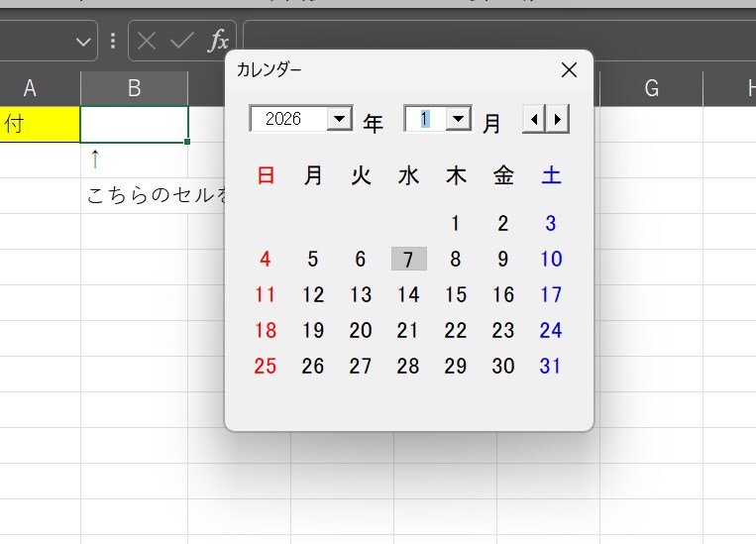Click the 木 Thursday header

click(456, 175)
